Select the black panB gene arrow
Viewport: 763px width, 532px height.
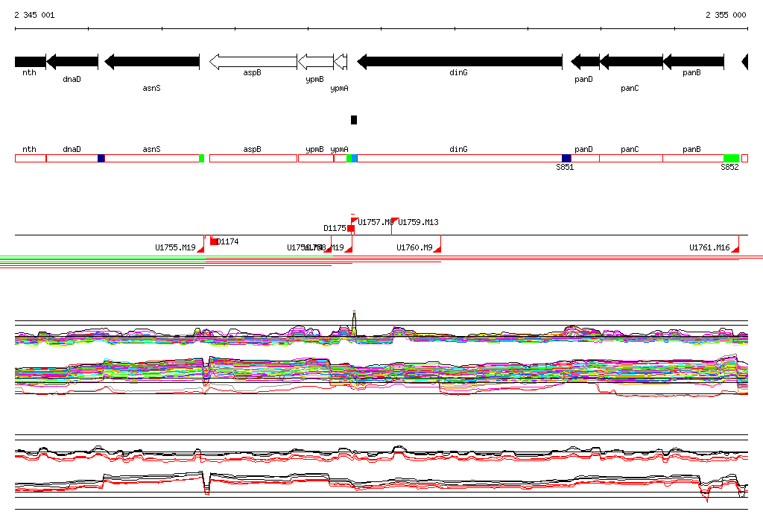pos(694,62)
